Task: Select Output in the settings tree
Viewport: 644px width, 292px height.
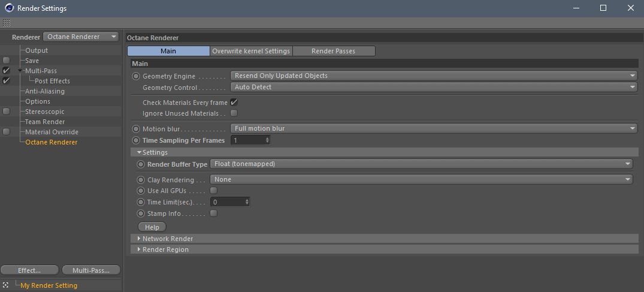Action: (37, 50)
